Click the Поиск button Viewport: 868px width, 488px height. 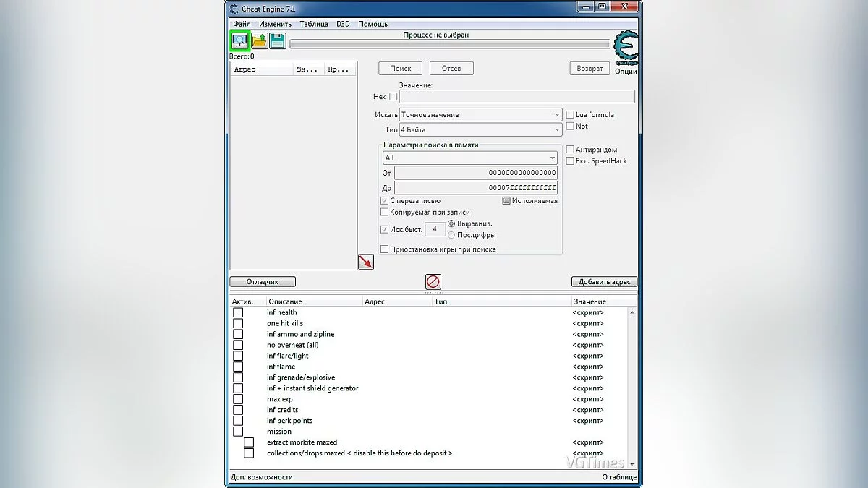400,68
